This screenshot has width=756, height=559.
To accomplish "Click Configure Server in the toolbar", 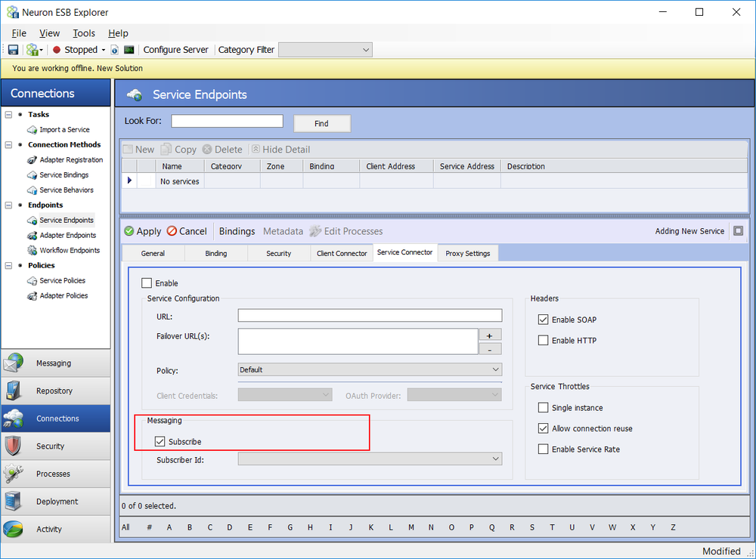I will point(175,50).
